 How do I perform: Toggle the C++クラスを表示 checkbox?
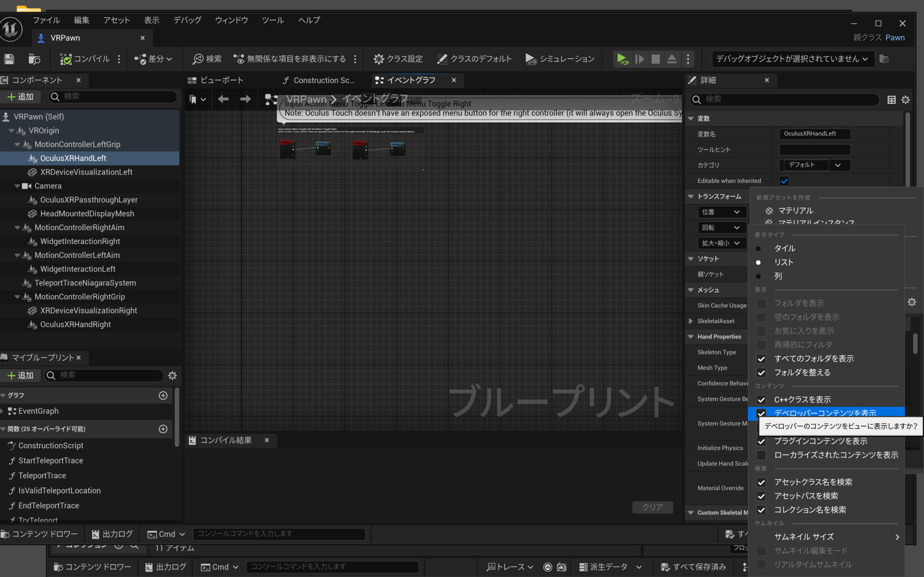pos(761,400)
